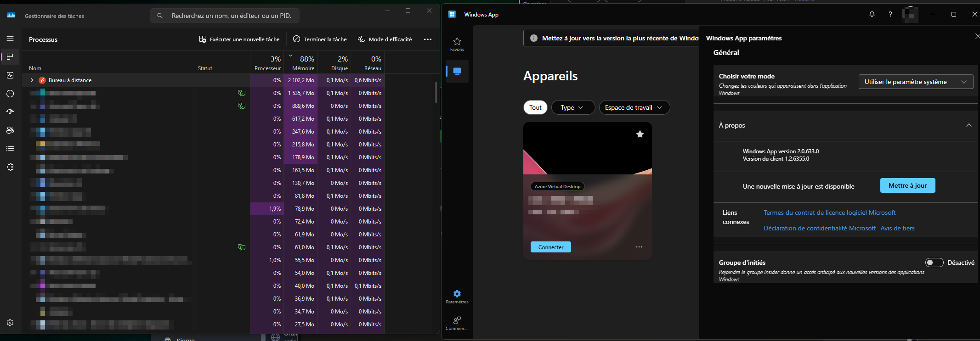Collapse the À propos section
This screenshot has width=980, height=341.
point(969,125)
